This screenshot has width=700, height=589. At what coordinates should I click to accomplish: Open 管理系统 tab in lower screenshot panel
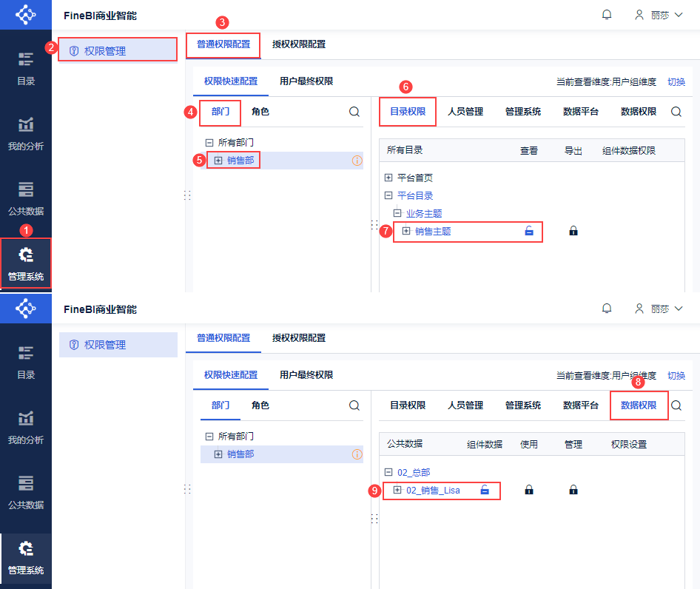[522, 405]
